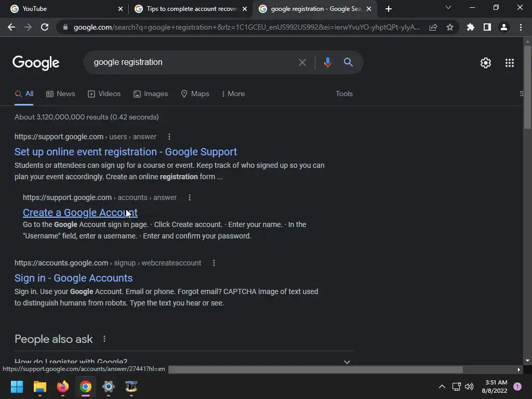Open the Windows Start menu
The height and width of the screenshot is (399, 532).
pyautogui.click(x=17, y=387)
